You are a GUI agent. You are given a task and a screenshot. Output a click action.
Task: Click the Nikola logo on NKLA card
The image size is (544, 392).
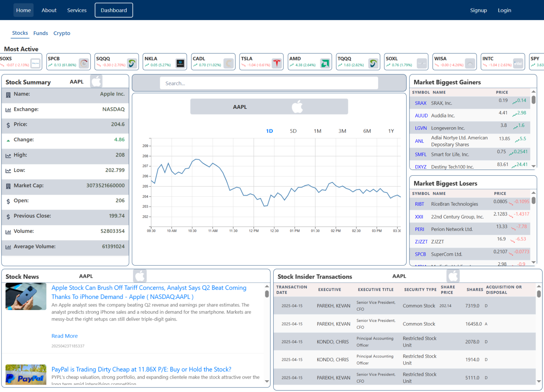click(x=180, y=63)
